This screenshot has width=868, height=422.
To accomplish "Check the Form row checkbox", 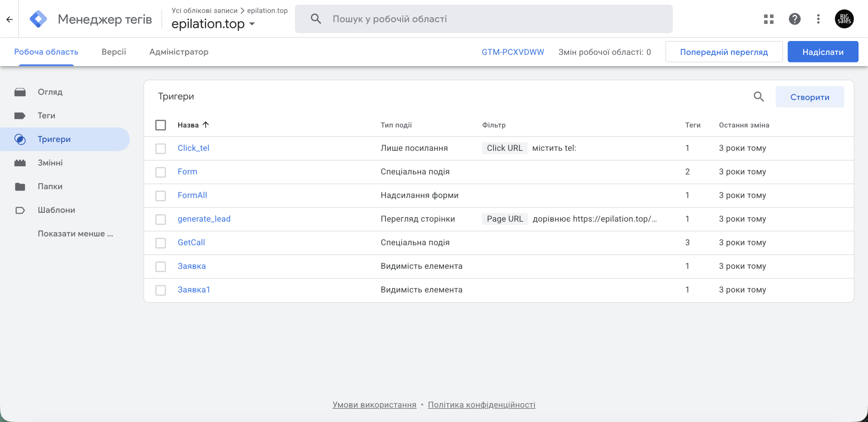I will tap(160, 172).
